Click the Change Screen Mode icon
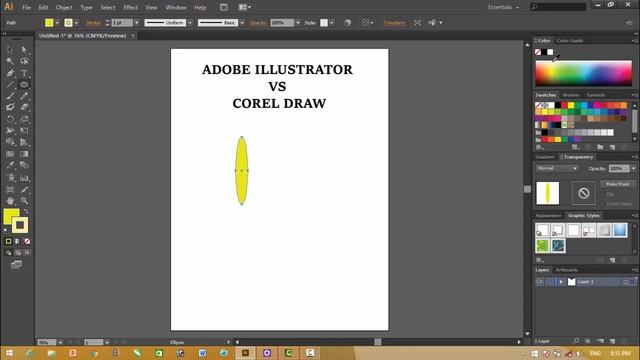Viewport: 640px width, 360px height. 16,264
